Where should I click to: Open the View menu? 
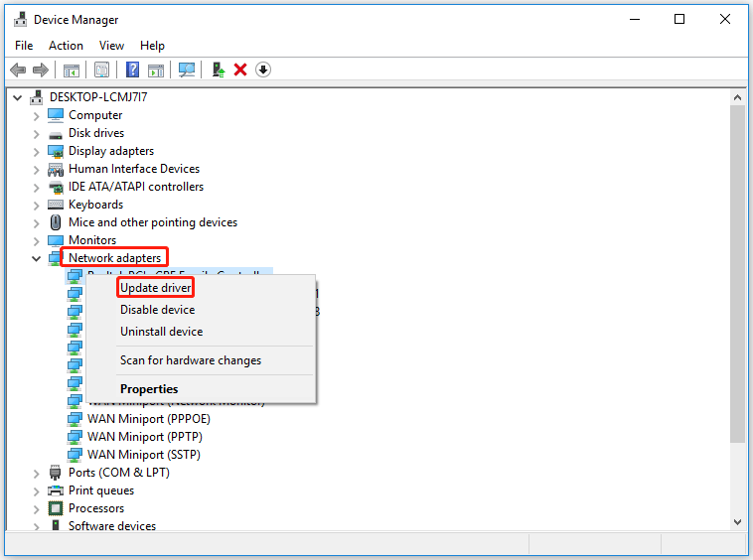point(111,46)
